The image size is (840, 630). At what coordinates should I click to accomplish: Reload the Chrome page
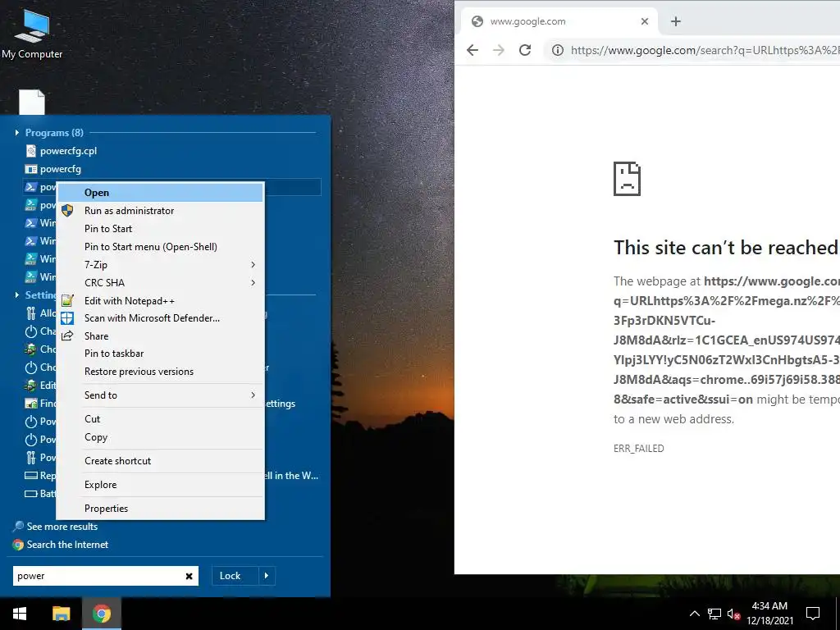tap(525, 50)
